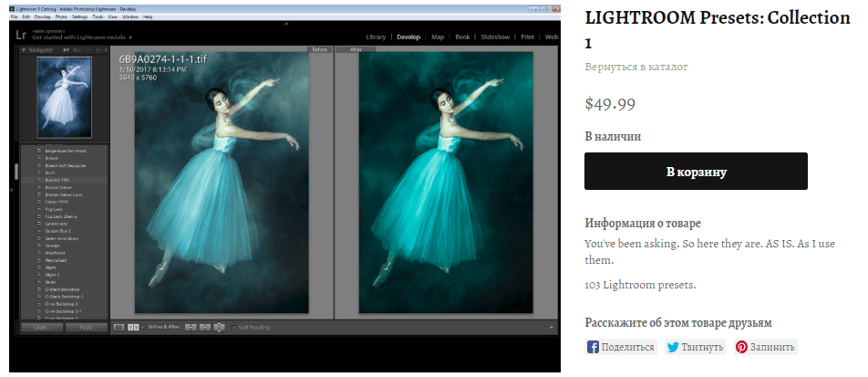Select Bleach Soft SepiaLike preset

tap(66, 165)
